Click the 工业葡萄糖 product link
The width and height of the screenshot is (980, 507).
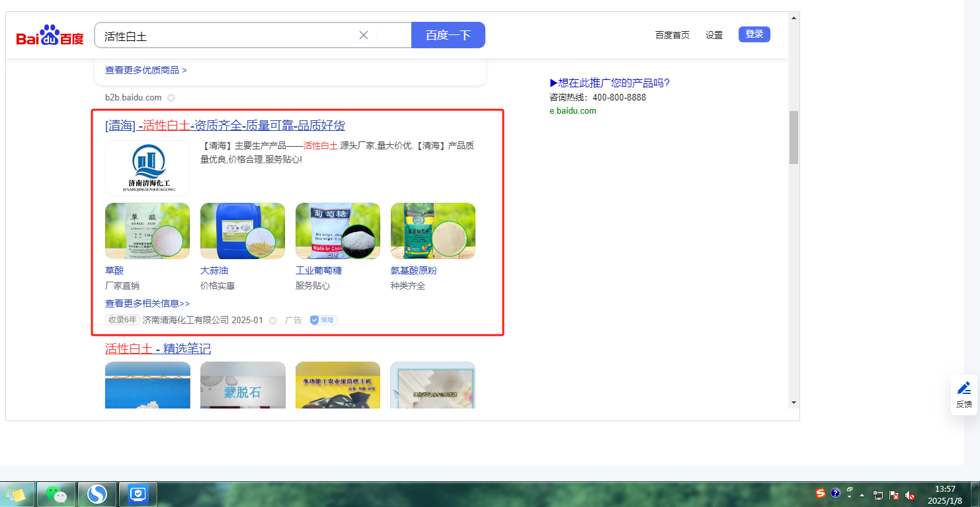pos(319,270)
